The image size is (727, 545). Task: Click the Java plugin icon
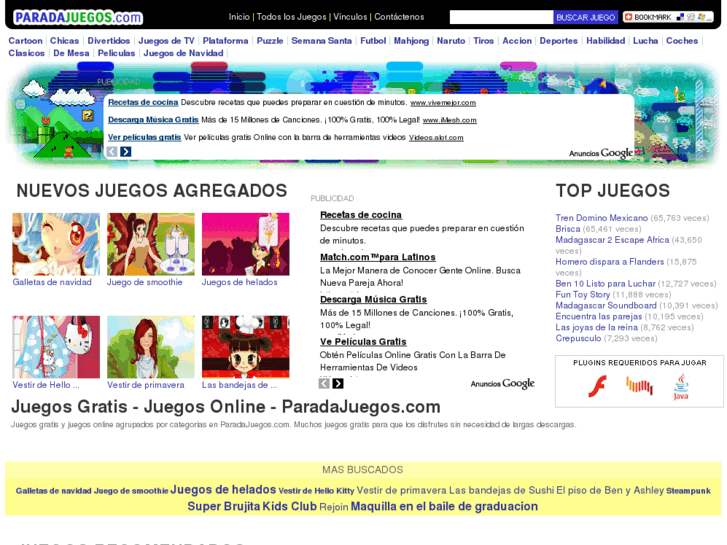(681, 387)
